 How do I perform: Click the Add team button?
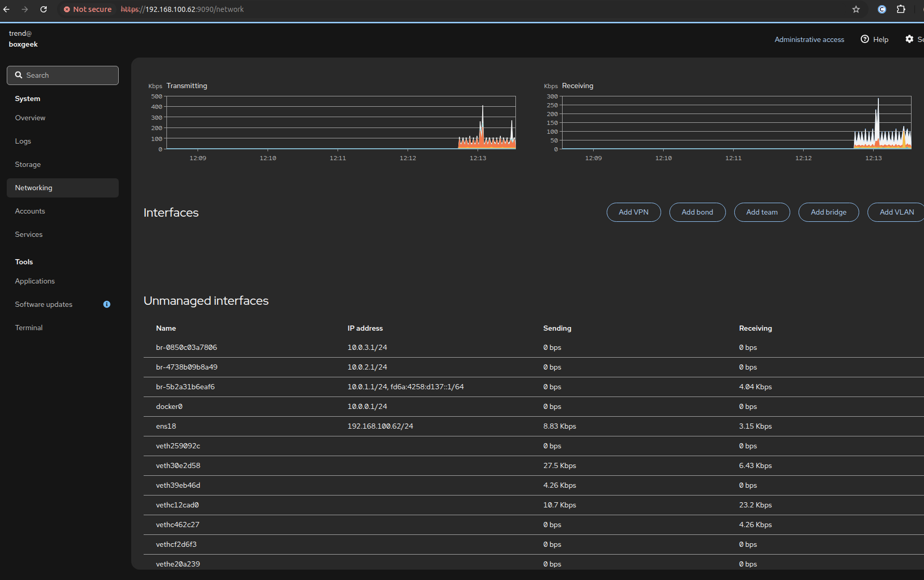(x=762, y=212)
